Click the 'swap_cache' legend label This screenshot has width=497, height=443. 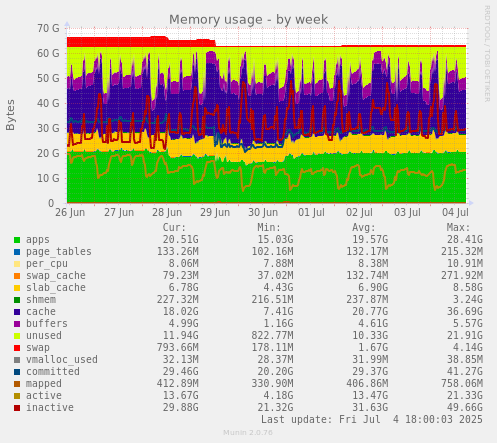coord(56,276)
